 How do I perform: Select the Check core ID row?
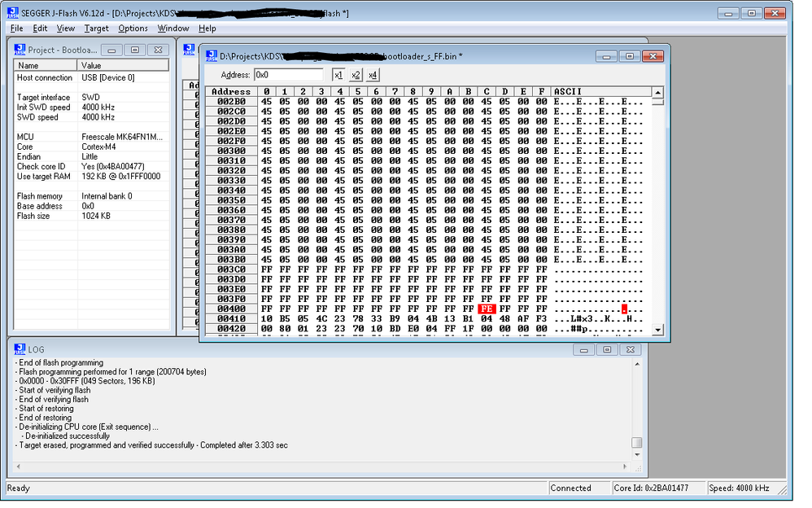pyautogui.click(x=92, y=166)
